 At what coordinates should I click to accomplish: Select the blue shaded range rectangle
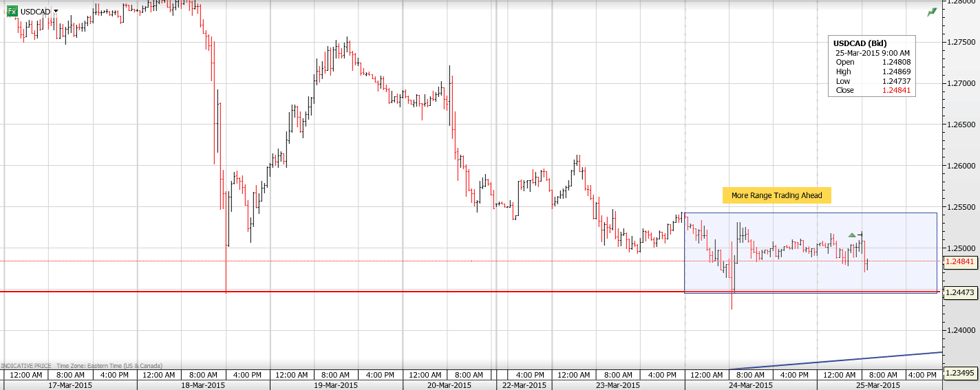[x=791, y=275]
